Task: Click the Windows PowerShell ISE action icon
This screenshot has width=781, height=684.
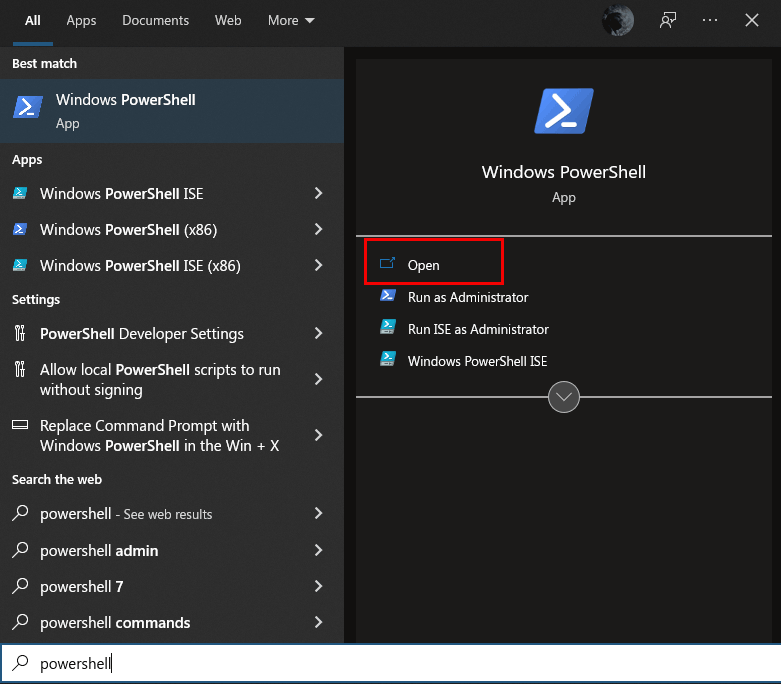Action: coord(388,359)
